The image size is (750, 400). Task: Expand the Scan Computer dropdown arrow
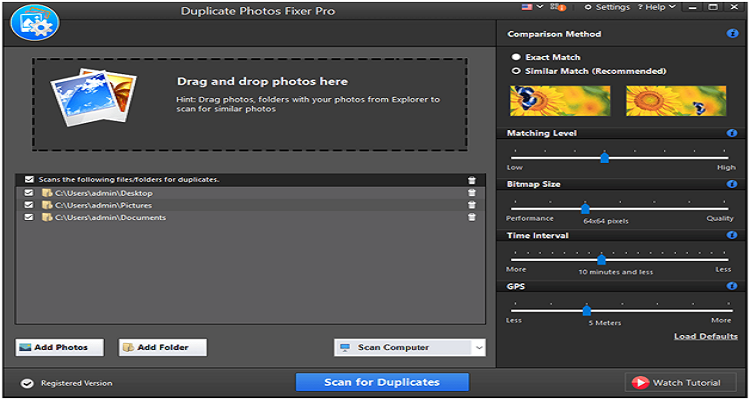point(479,348)
